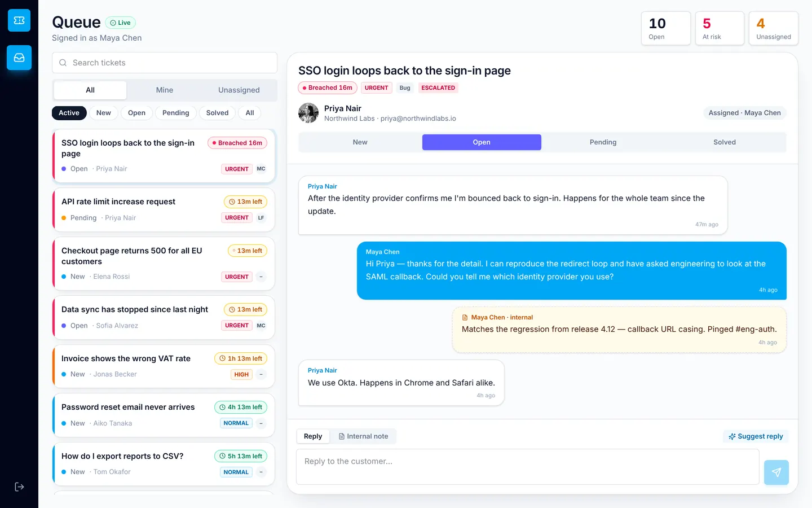Focus the Search tickets field
This screenshot has height=508, width=812.
[165, 63]
